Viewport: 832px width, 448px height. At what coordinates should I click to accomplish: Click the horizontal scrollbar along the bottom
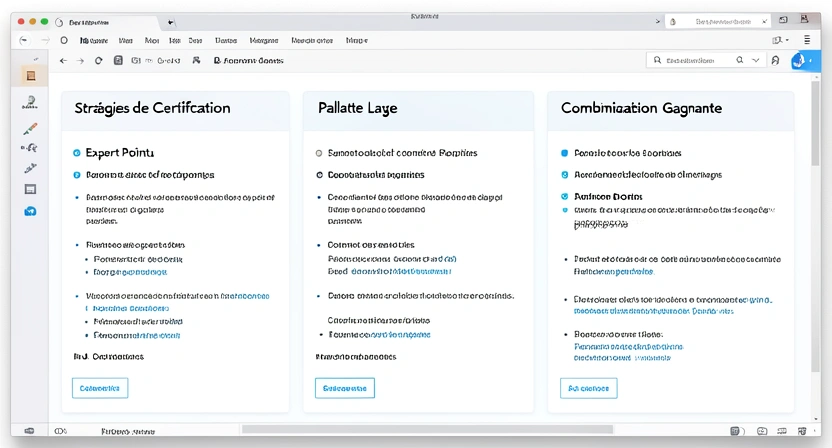427,429
